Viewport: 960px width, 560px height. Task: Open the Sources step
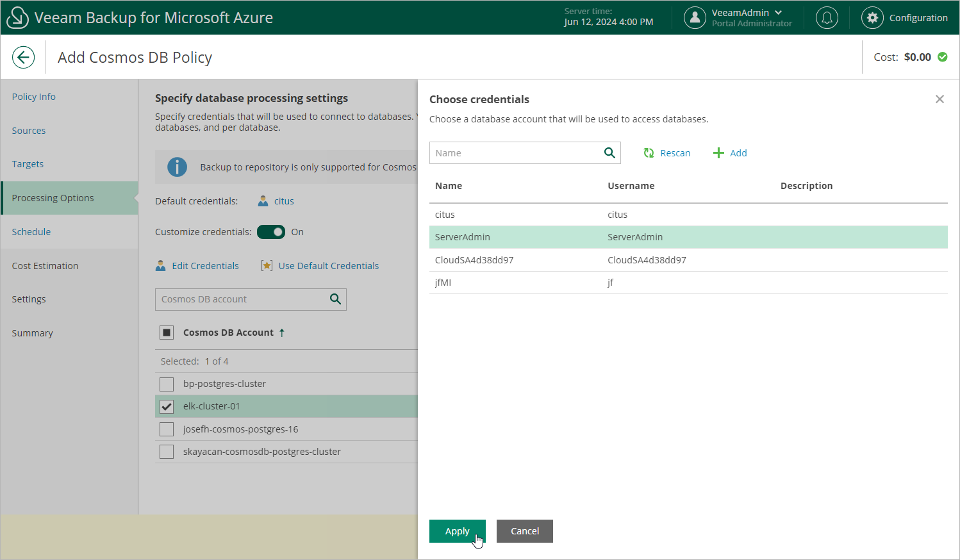pos(29,131)
